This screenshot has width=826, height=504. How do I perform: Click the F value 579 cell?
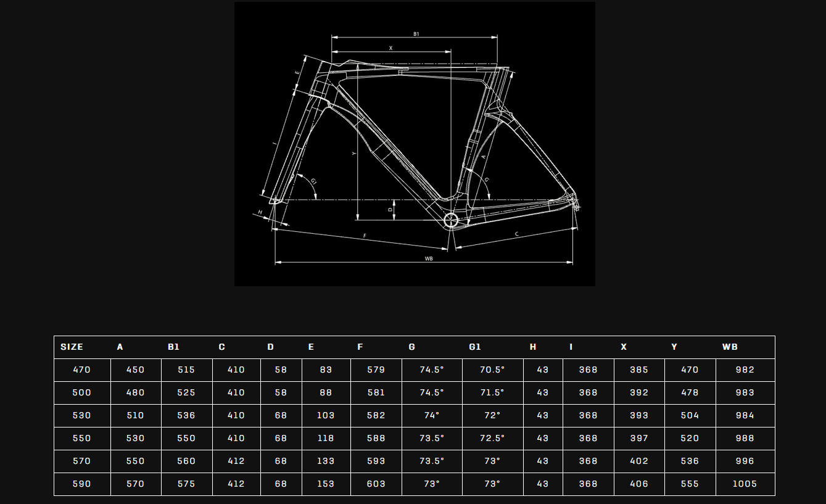click(x=376, y=370)
